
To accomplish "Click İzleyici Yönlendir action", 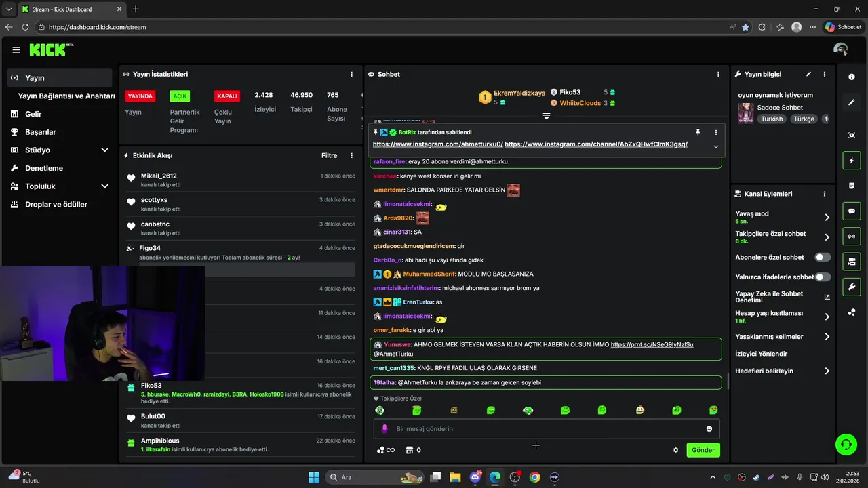I will click(762, 354).
